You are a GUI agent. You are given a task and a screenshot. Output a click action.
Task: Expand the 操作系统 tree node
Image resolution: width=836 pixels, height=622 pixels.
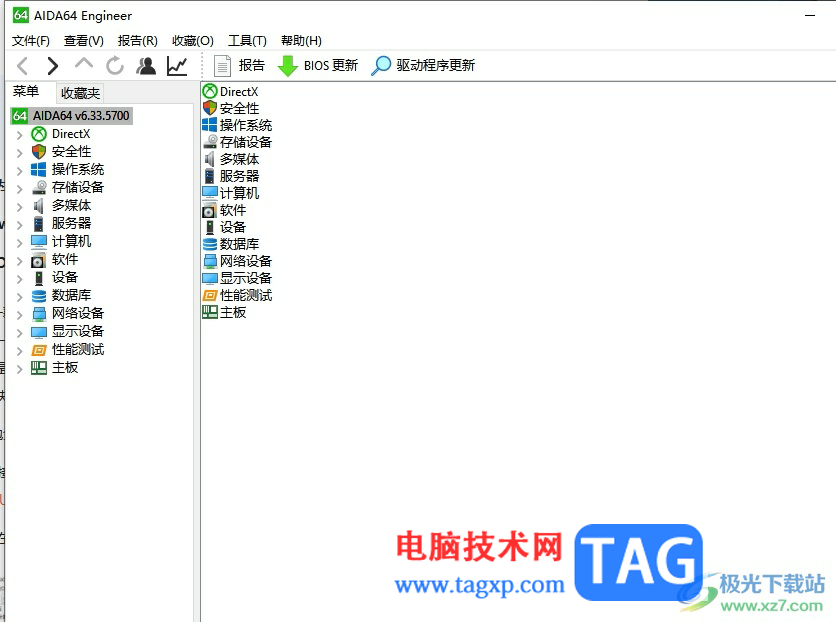point(20,171)
